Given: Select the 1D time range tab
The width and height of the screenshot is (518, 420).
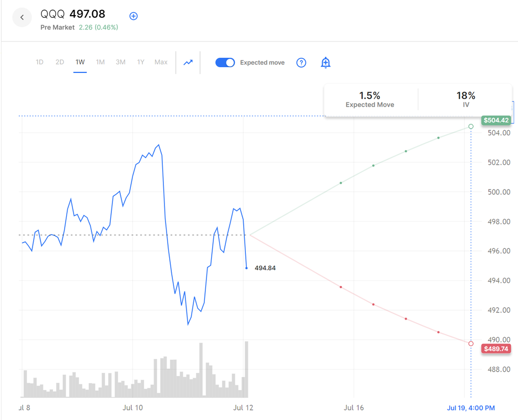Looking at the screenshot, I should click(x=39, y=62).
